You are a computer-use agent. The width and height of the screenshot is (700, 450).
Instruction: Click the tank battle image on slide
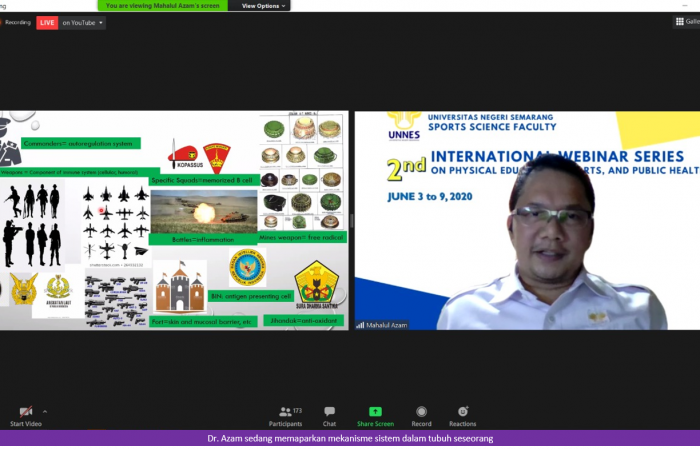[203, 213]
